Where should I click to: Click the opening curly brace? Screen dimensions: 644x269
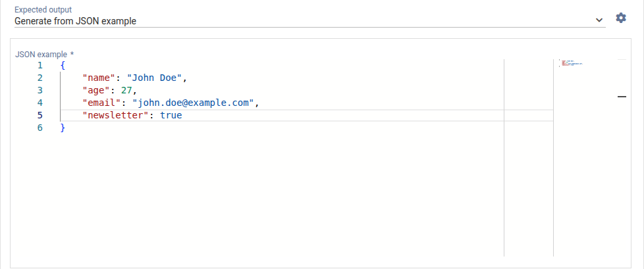tap(63, 65)
